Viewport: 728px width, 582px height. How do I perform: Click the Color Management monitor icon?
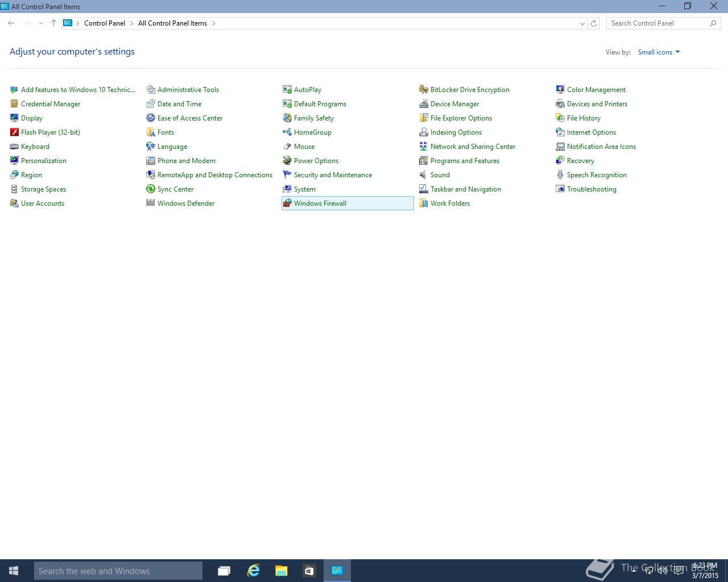[560, 90]
